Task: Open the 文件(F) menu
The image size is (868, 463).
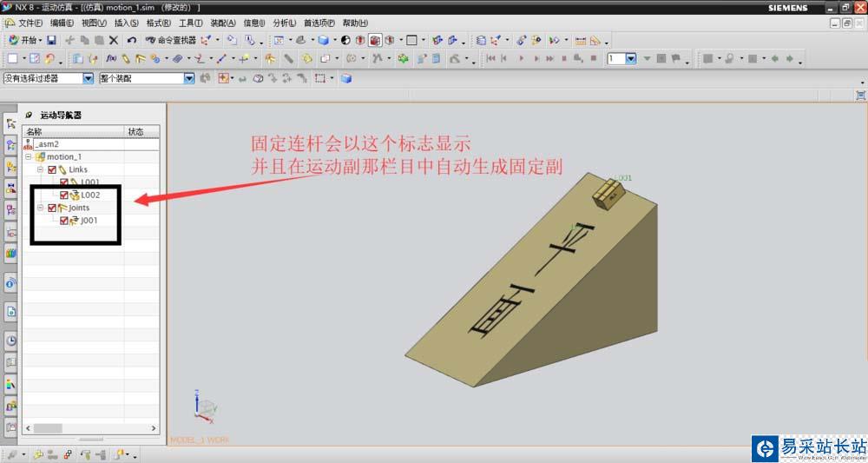Action: point(30,23)
